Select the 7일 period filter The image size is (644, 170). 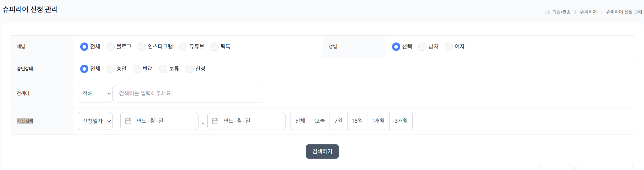click(x=338, y=121)
